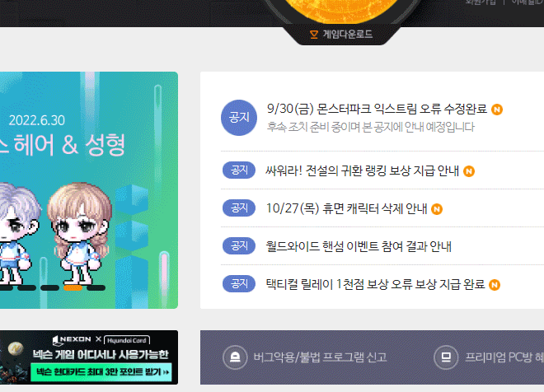Open the 헤어 & 성형 2022.6.30 banner image
Screen dimensions: 544x392
point(89,190)
